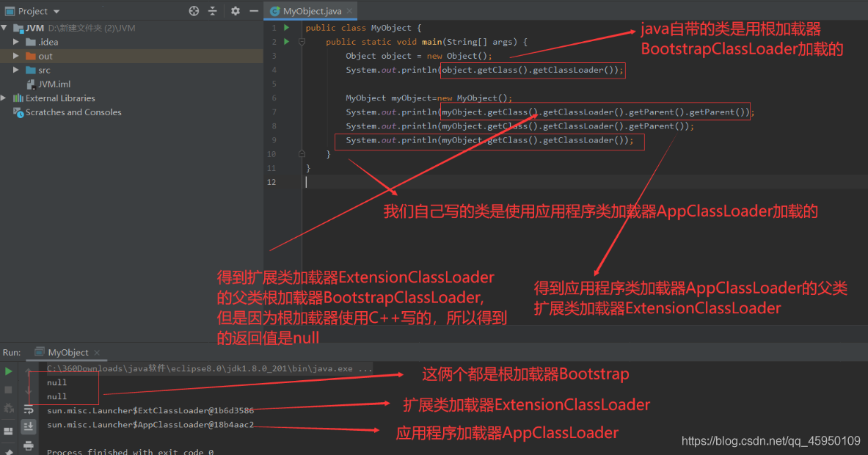This screenshot has width=868, height=455.
Task: Select the .idea folder row
Action: click(131, 42)
